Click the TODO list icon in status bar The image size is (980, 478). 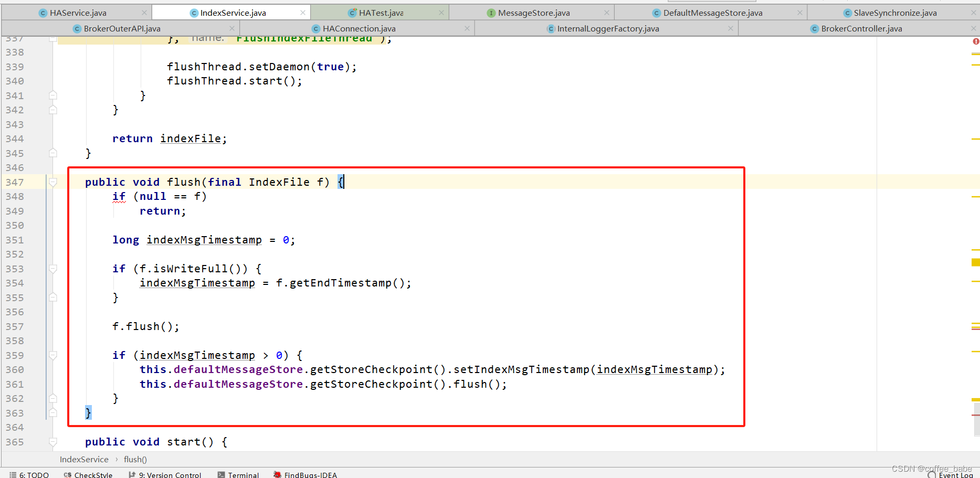[x=13, y=474]
